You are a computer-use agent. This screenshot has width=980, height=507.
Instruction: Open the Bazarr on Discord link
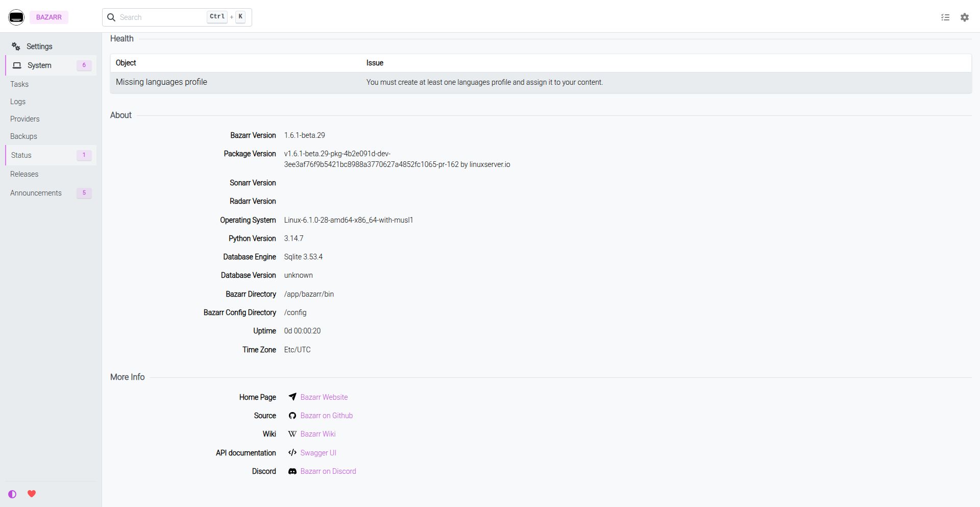click(x=328, y=471)
